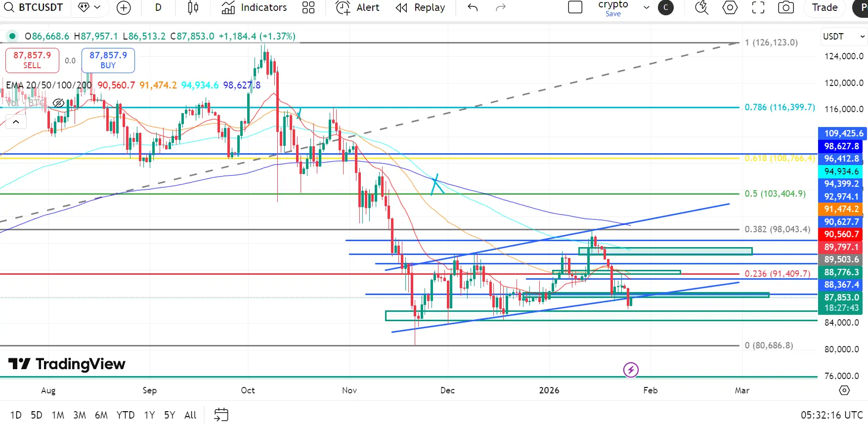
Task: Set the time range to 5D
Action: pos(37,415)
